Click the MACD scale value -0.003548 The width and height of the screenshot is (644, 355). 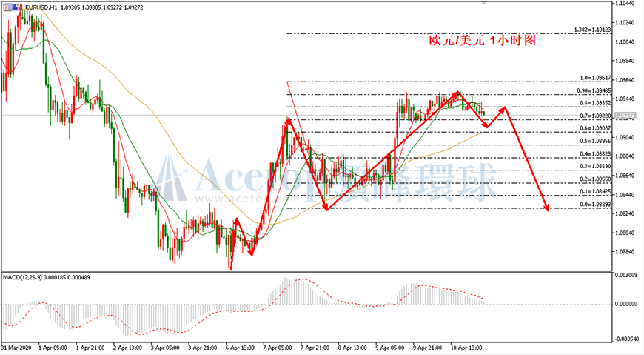coord(627,339)
